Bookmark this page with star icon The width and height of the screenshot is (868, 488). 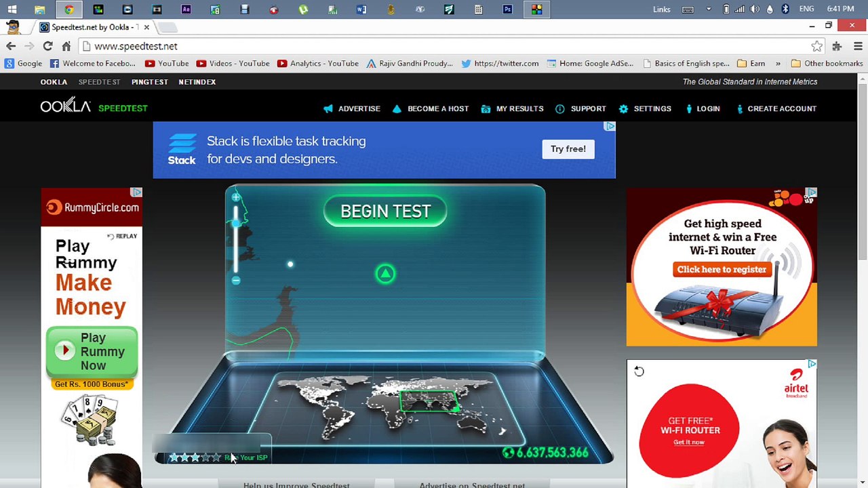coord(816,46)
